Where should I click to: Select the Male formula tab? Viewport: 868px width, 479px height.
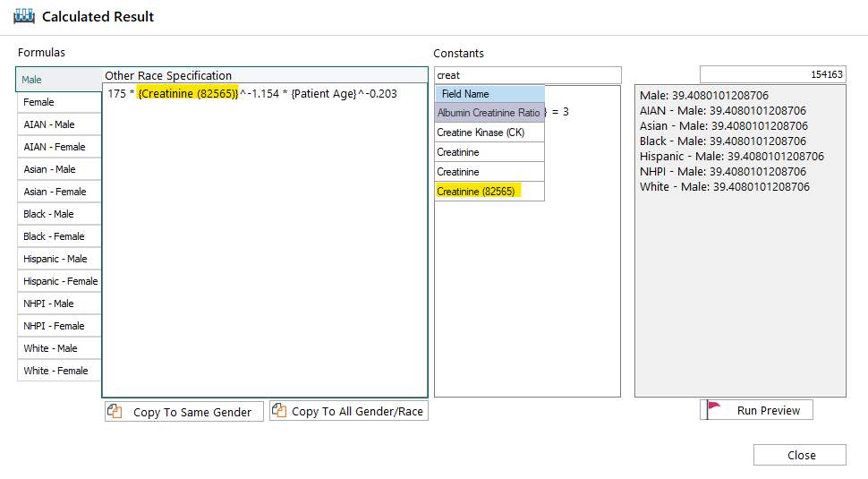pos(59,80)
